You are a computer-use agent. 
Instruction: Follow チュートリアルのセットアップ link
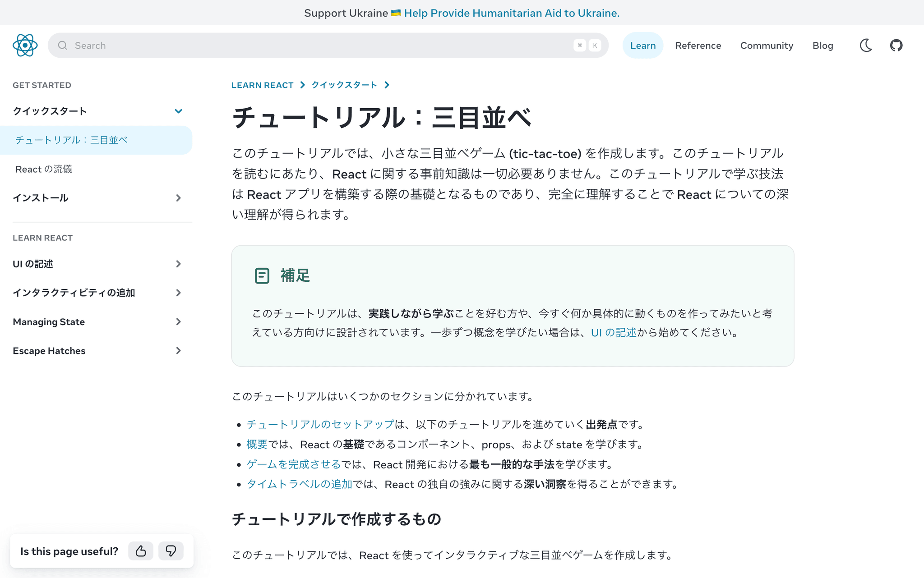pyautogui.click(x=320, y=424)
